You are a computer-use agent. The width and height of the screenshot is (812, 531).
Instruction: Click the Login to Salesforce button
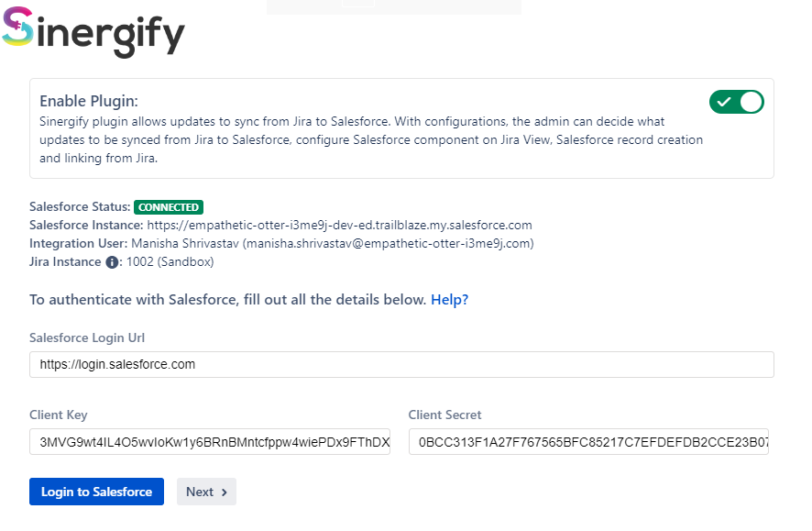(96, 492)
